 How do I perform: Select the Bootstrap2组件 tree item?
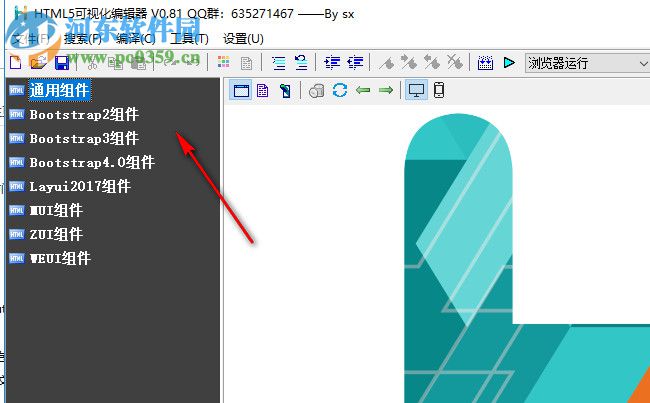click(x=84, y=114)
